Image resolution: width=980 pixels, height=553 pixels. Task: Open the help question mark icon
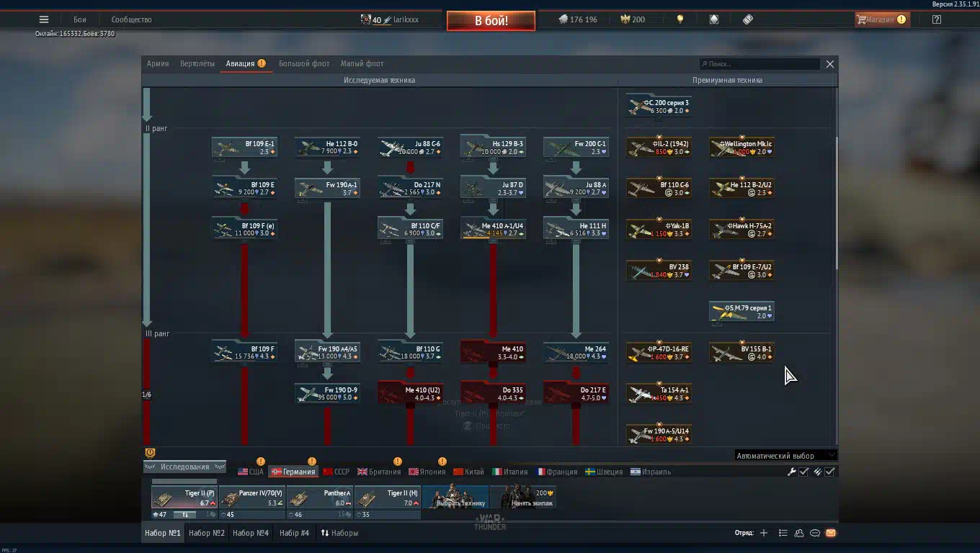[936, 19]
